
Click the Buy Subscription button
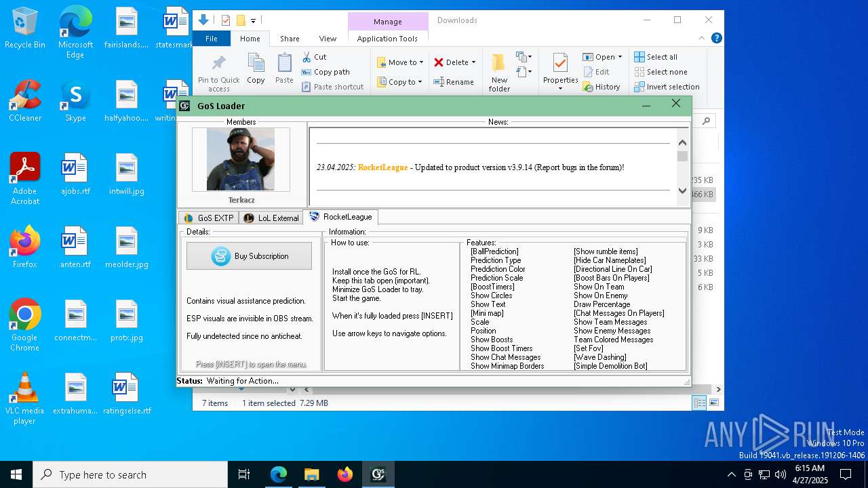(x=249, y=256)
